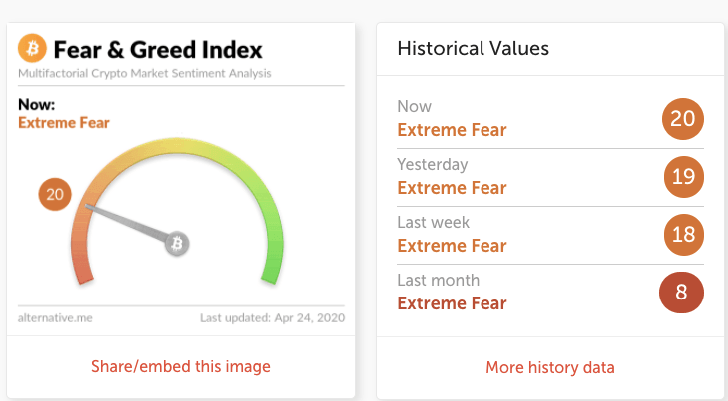Select the Last week Extreme Fear row label
This screenshot has height=401, width=728.
[452, 245]
